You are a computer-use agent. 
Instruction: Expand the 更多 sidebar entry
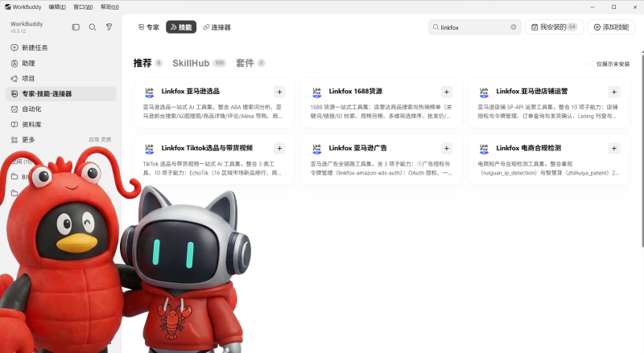coord(61,140)
